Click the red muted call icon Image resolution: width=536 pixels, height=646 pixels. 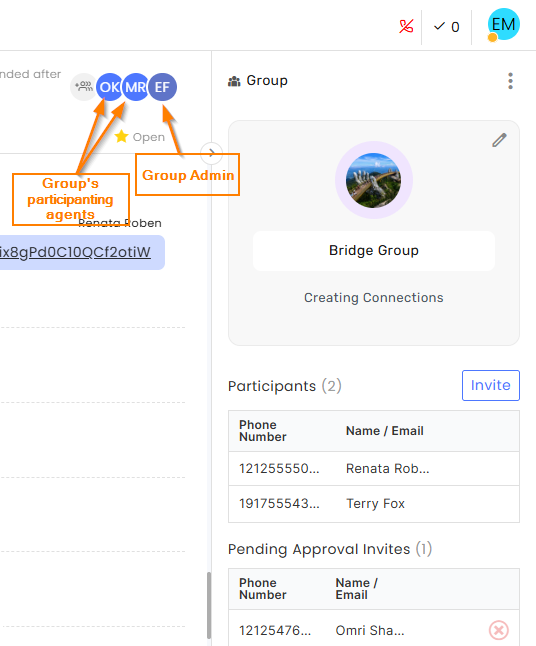406,27
